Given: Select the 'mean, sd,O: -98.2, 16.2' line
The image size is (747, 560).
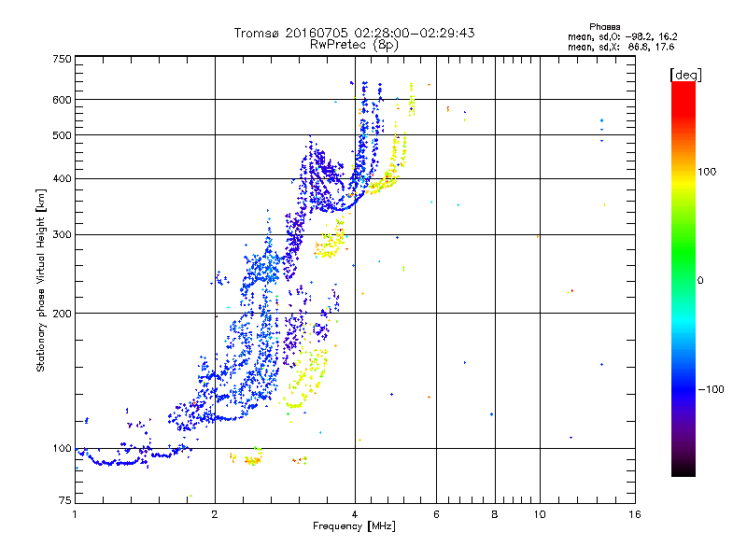Looking at the screenshot, I should (623, 36).
